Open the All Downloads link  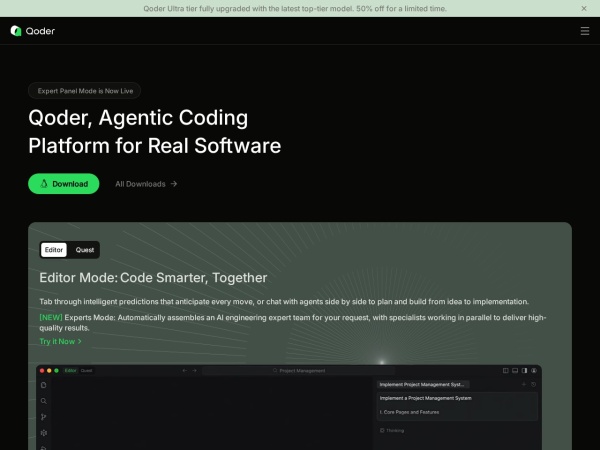146,184
